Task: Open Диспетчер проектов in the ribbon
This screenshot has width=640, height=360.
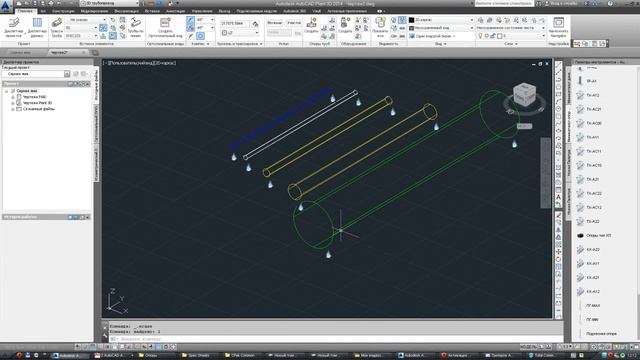Action: coord(14,28)
